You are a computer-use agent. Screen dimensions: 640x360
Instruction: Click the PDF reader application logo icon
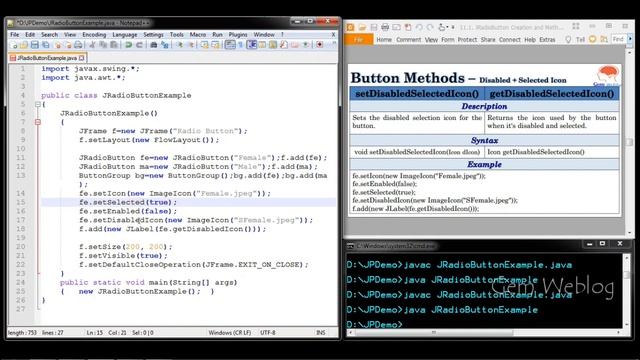[x=350, y=27]
